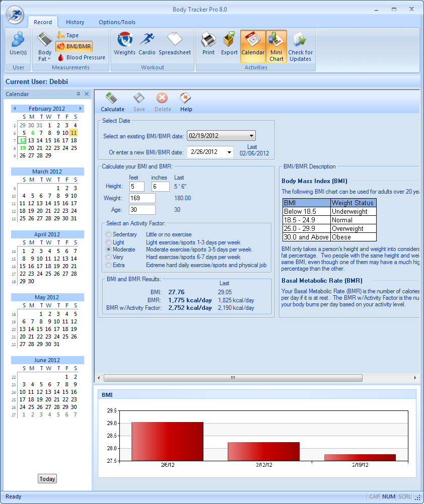Click the April 2012 month header
The image size is (424, 504).
(47, 234)
